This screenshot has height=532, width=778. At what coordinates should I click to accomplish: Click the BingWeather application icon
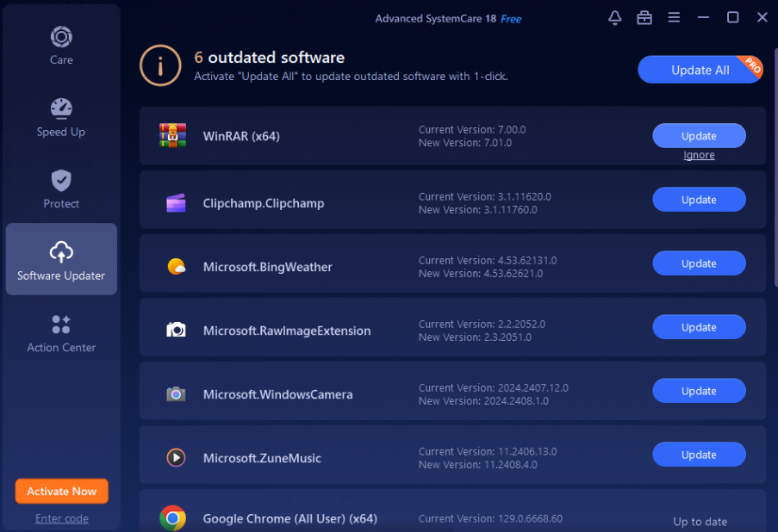pos(176,267)
